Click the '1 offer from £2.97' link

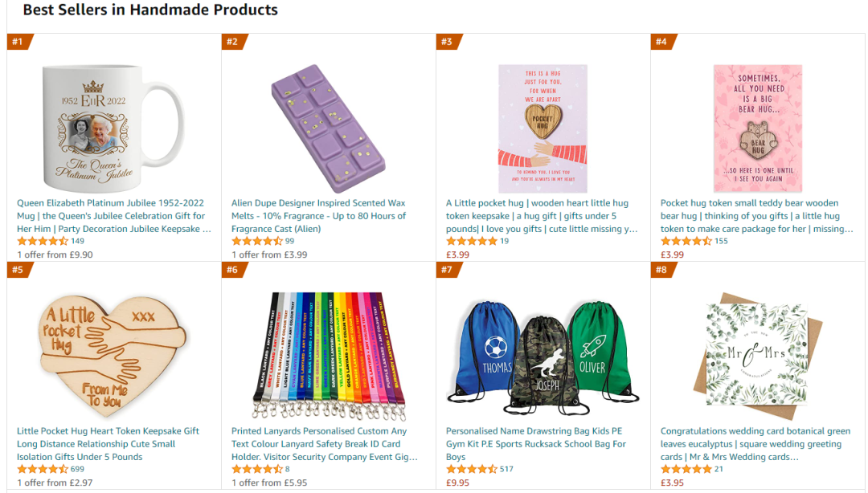55,483
